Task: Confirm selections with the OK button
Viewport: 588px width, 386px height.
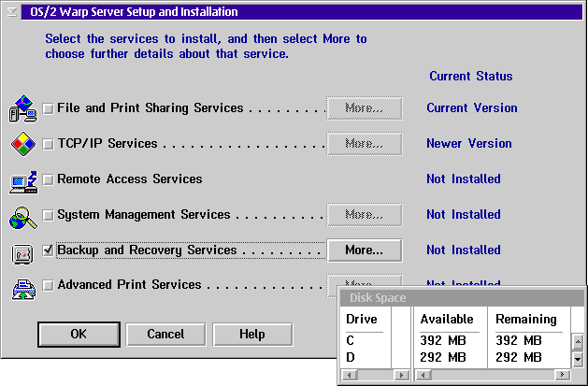Action: pos(79,335)
